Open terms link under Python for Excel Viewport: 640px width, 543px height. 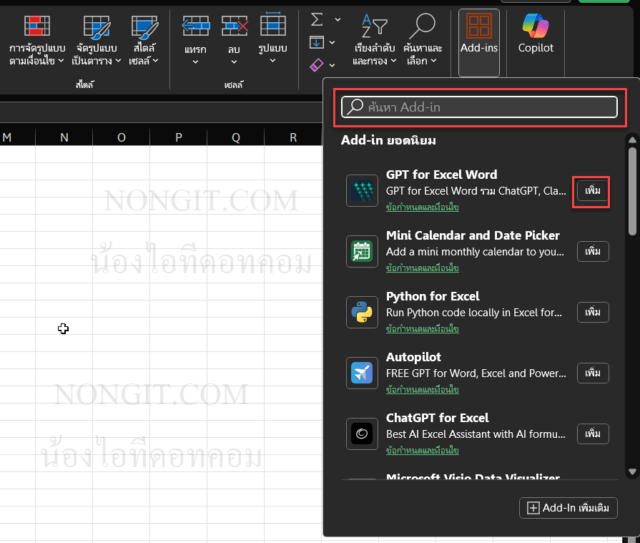pyautogui.click(x=422, y=329)
